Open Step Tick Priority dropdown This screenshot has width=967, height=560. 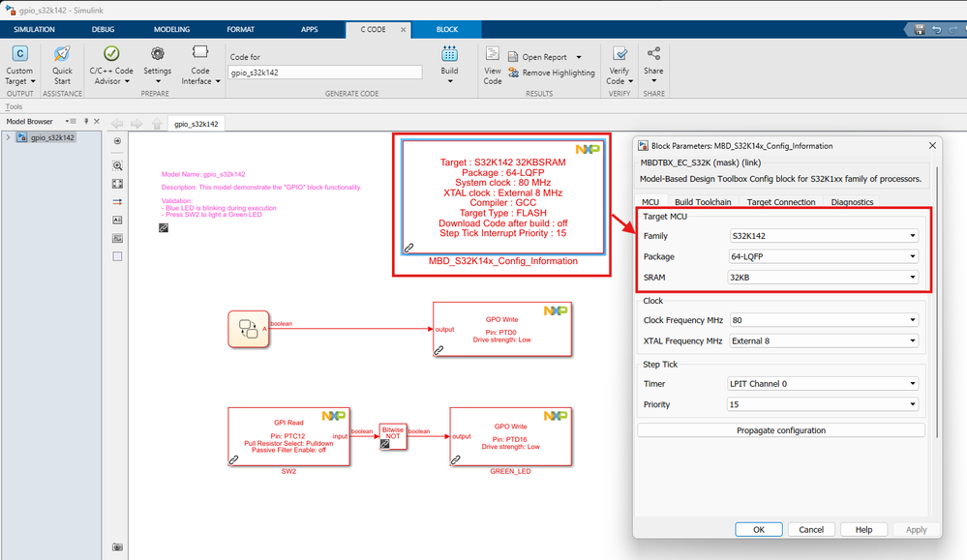824,404
